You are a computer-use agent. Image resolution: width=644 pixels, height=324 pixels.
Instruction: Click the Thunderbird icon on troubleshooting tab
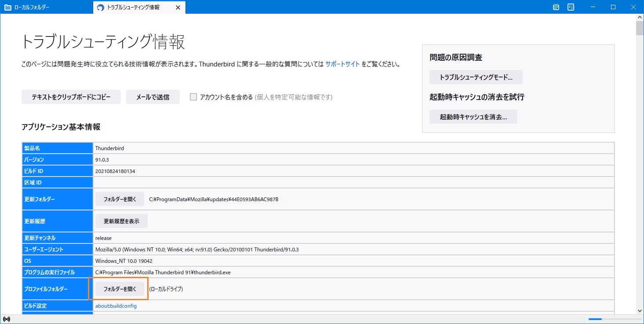(x=101, y=7)
